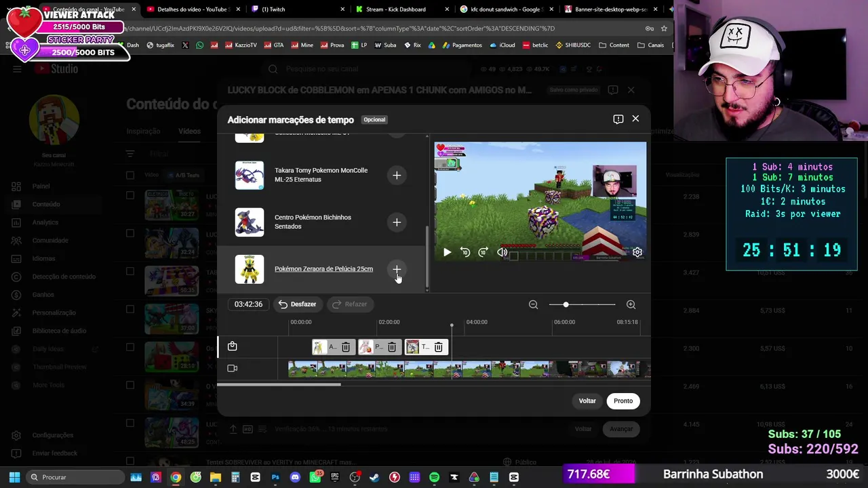
Task: Open Personalização in Studio sidebar
Action: (54, 313)
